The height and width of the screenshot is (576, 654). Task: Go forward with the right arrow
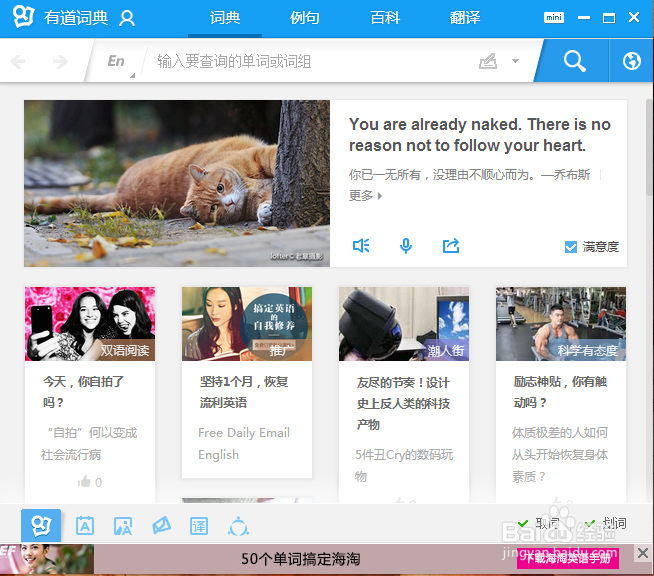coord(60,62)
